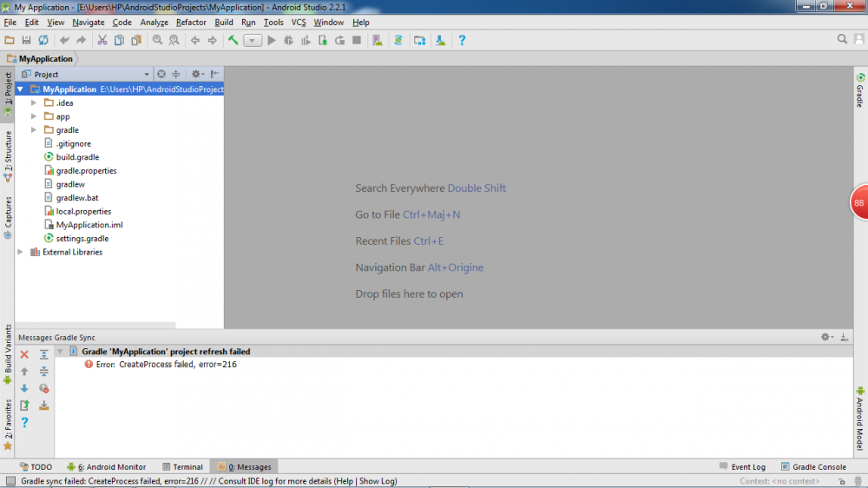The height and width of the screenshot is (488, 868).
Task: Open the SDK Manager download icon
Action: 441,41
